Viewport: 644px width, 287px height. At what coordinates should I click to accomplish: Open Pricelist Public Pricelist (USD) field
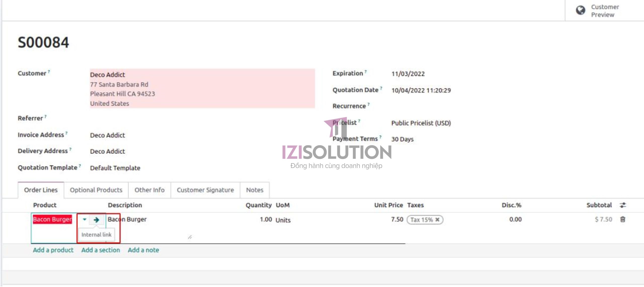click(x=421, y=123)
